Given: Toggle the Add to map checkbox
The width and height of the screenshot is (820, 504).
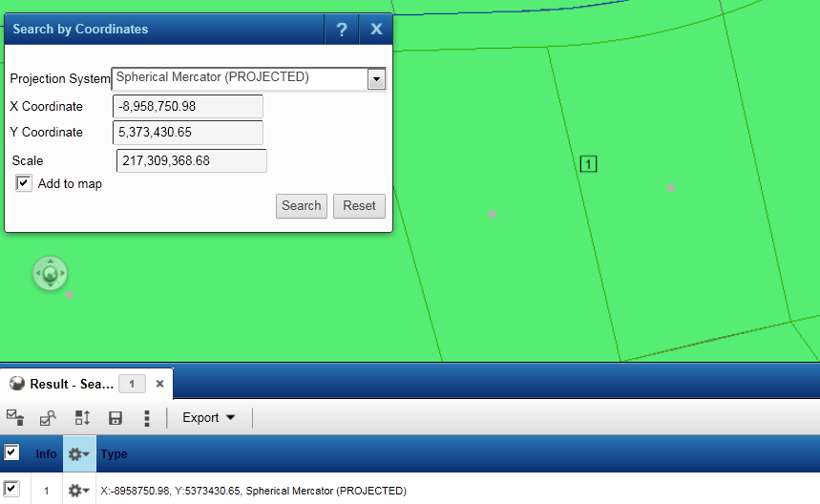Looking at the screenshot, I should [25, 183].
